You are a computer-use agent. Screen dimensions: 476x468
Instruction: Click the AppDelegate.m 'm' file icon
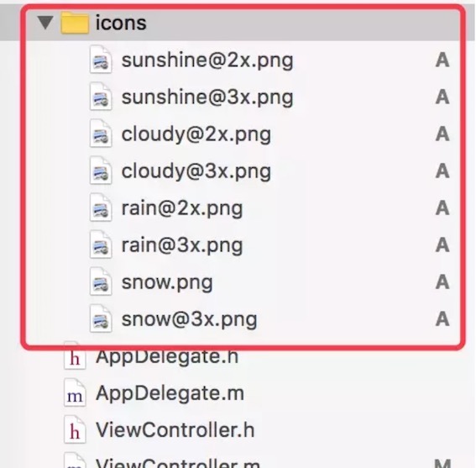pyautogui.click(x=75, y=393)
